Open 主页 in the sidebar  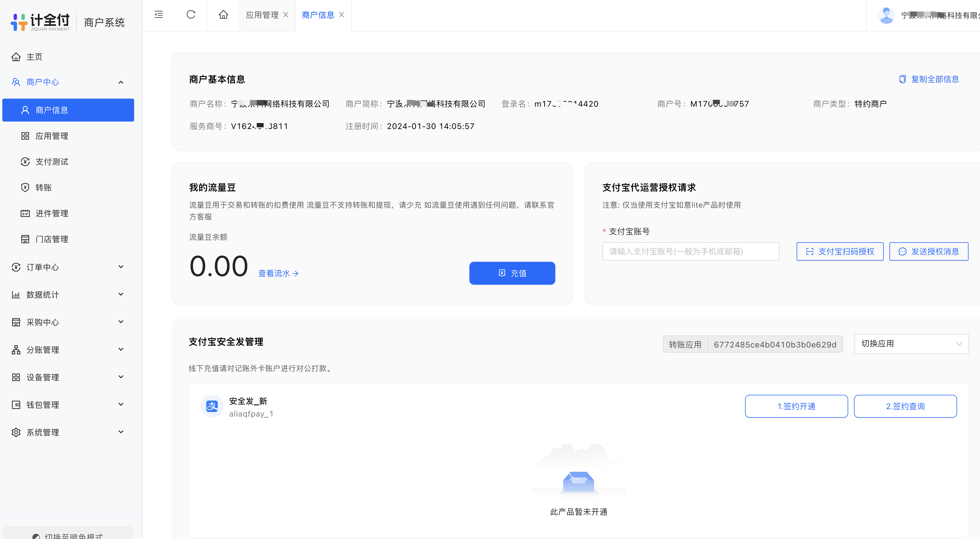(x=68, y=57)
